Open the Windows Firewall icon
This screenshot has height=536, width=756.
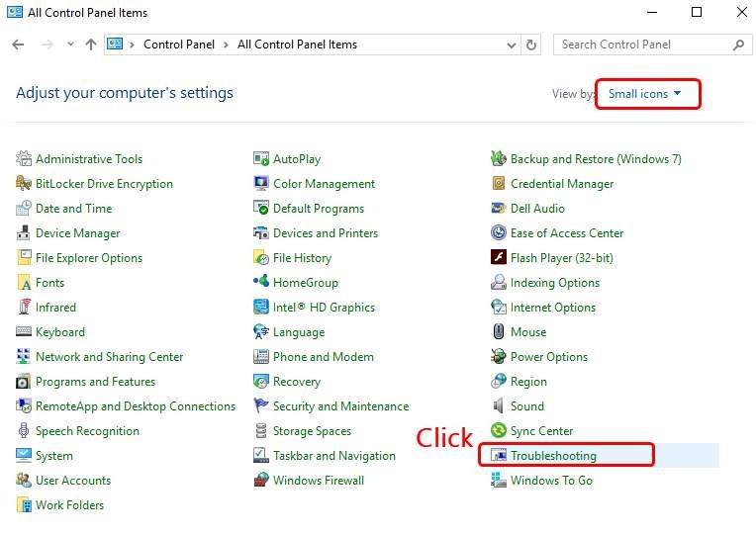pos(261,481)
